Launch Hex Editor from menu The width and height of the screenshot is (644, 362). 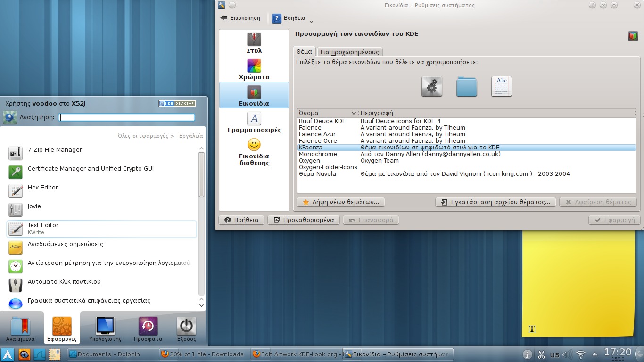coord(102,191)
